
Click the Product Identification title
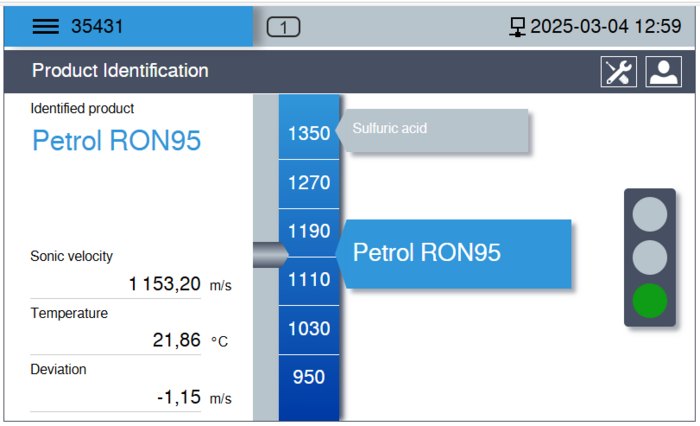(120, 71)
